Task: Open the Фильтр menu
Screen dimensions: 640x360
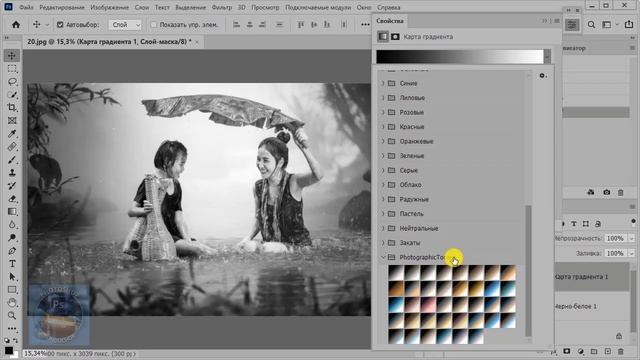Action: (222, 7)
